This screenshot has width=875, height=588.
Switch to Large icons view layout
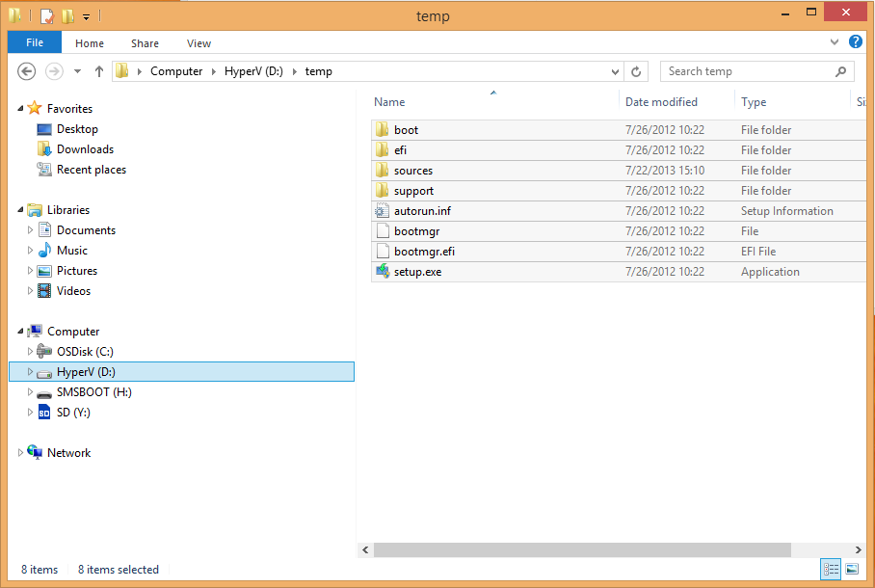[852, 569]
